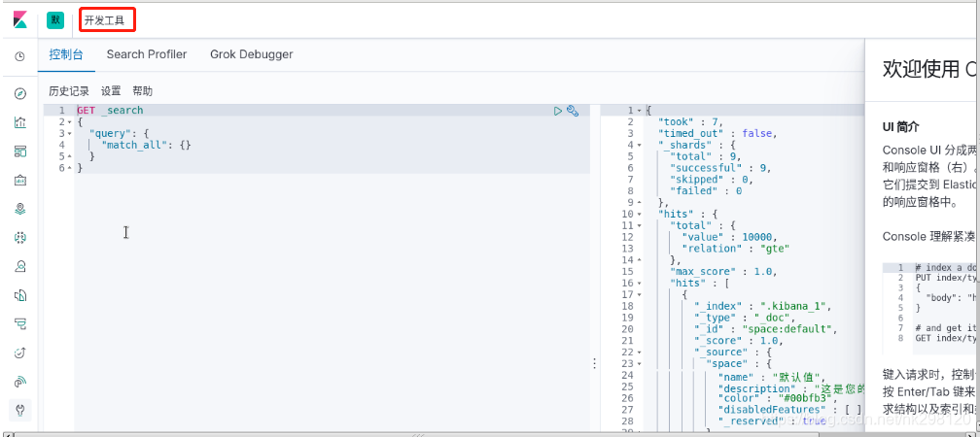Collapse hits array fold arrow line 16

point(640,283)
